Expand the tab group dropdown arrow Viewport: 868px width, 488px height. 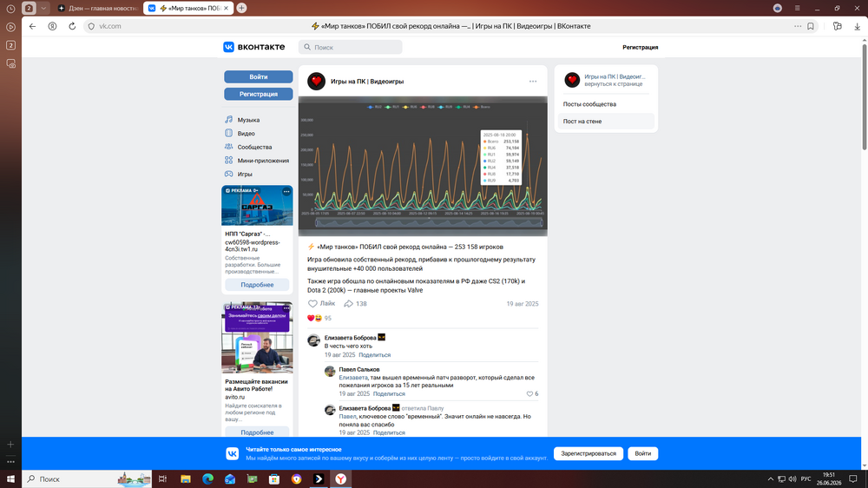coord(43,8)
